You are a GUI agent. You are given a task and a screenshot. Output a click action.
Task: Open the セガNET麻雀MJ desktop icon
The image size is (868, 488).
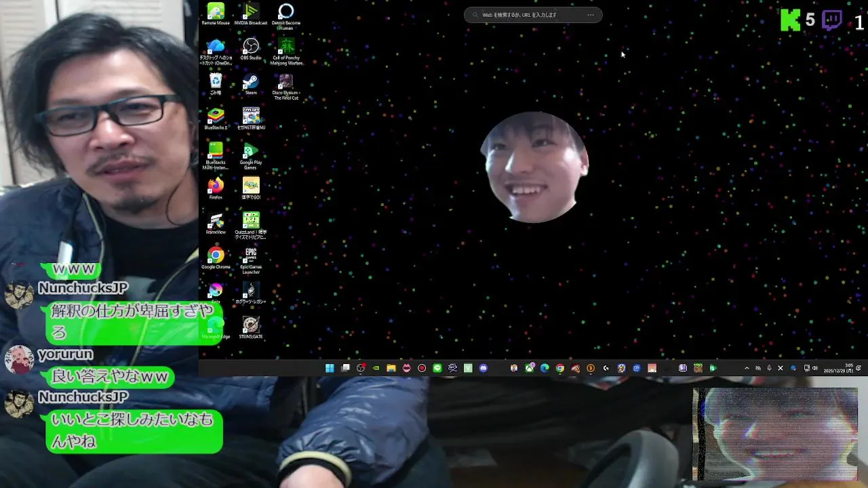pyautogui.click(x=251, y=119)
